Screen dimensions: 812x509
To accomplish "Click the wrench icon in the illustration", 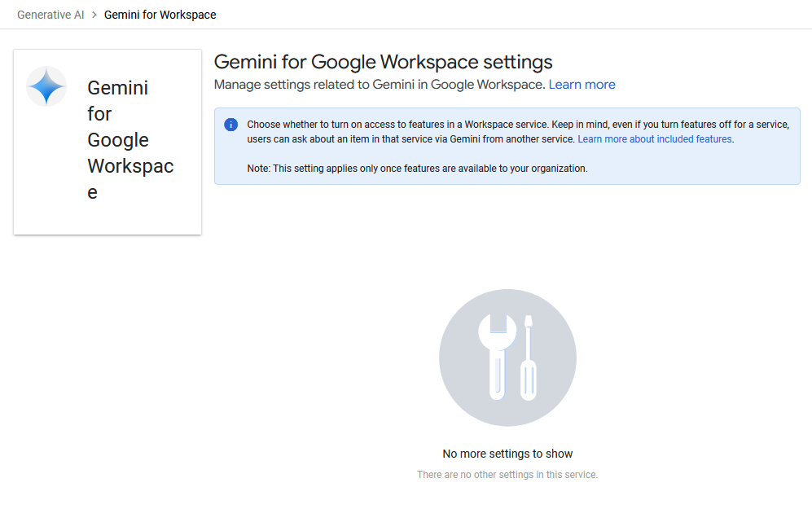I will pyautogui.click(x=497, y=357).
